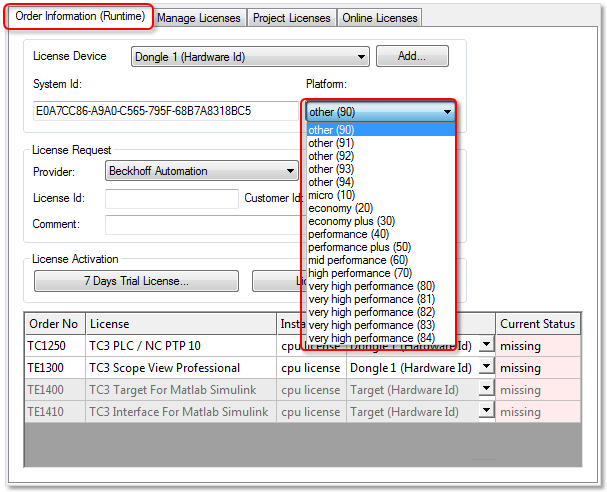This screenshot has height=492, width=607.
Task: Open license device dropdown in TE1400 row
Action: tap(487, 388)
